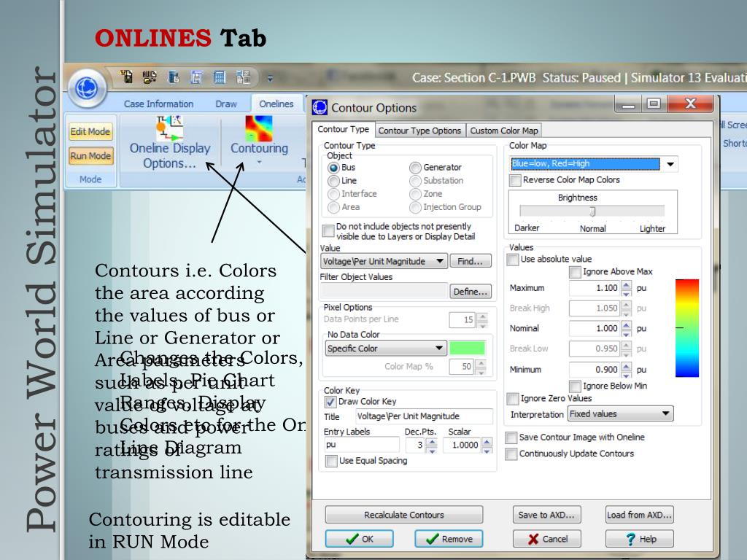The width and height of the screenshot is (747, 560).
Task: Click the OK button
Action: [359, 539]
